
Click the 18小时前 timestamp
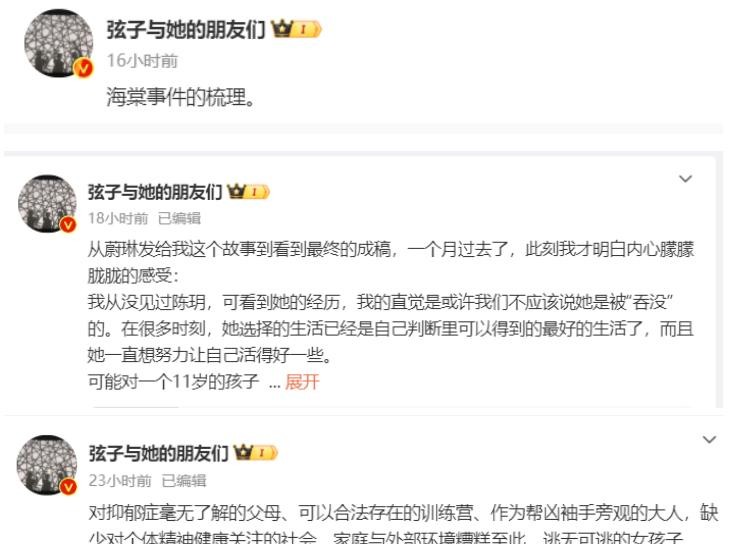click(118, 218)
